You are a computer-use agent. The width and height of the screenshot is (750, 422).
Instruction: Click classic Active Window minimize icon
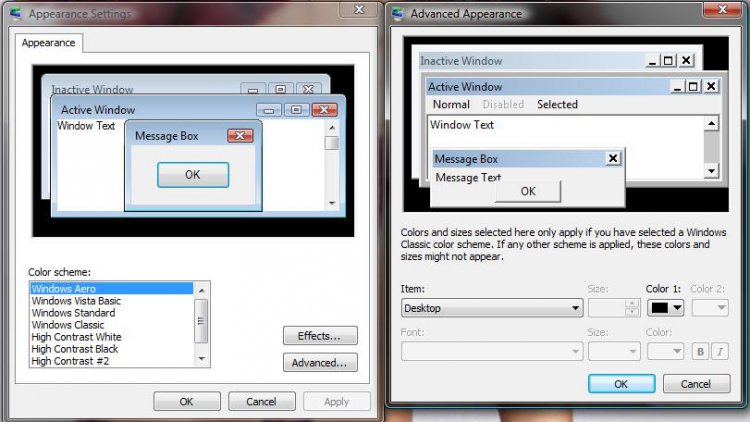click(x=677, y=87)
